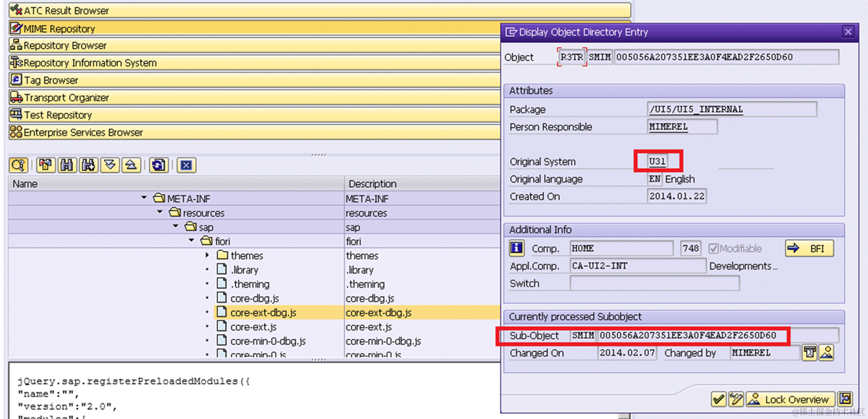Click the Appl.Comp. field CA-UI2-INT

(x=638, y=266)
